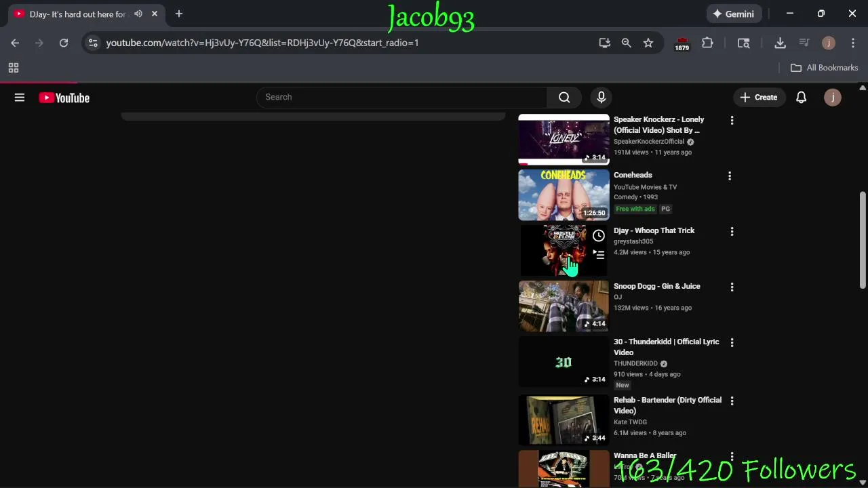This screenshot has width=868, height=488.
Task: Open options menu for Coneheads movie
Action: (x=730, y=176)
